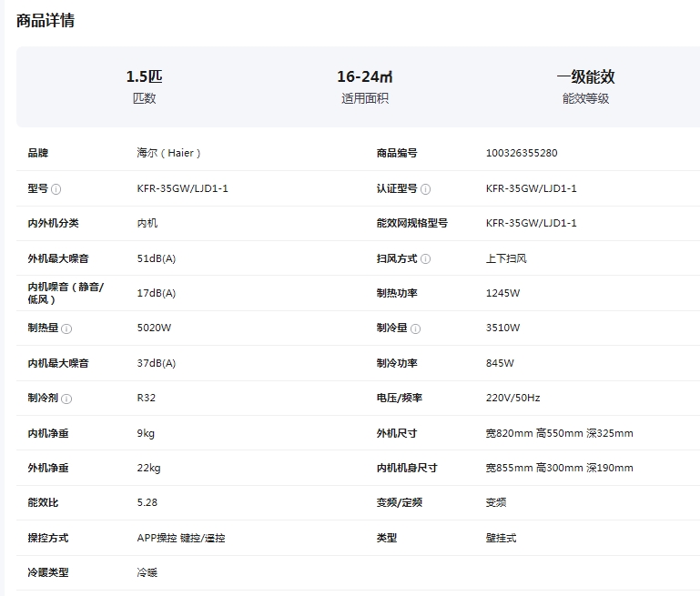Select product number 100326355280
The height and width of the screenshot is (596, 700).
(x=522, y=153)
